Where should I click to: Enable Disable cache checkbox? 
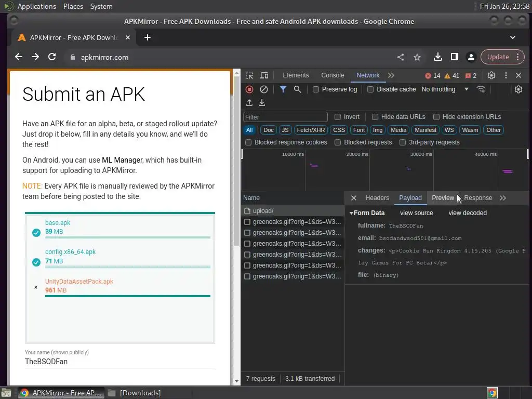click(x=370, y=89)
